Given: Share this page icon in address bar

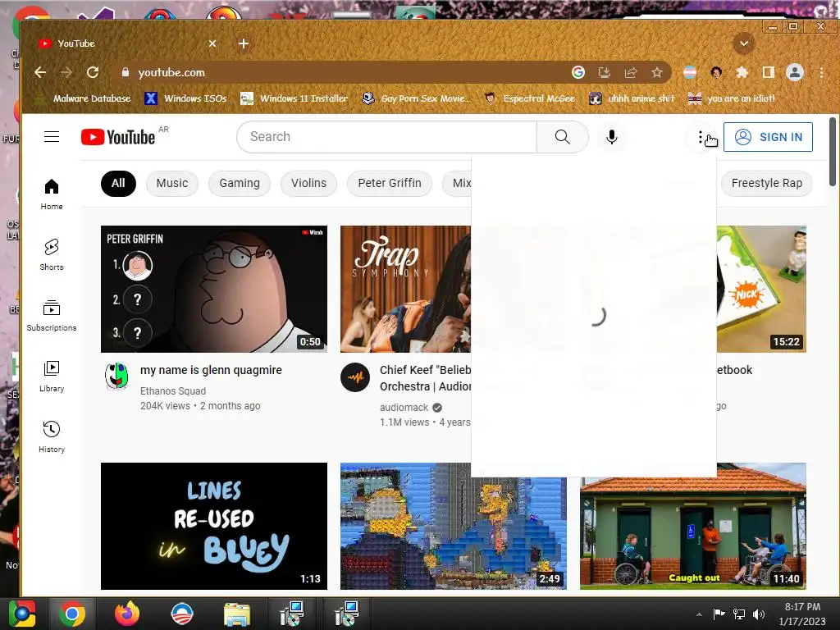Looking at the screenshot, I should coord(631,72).
